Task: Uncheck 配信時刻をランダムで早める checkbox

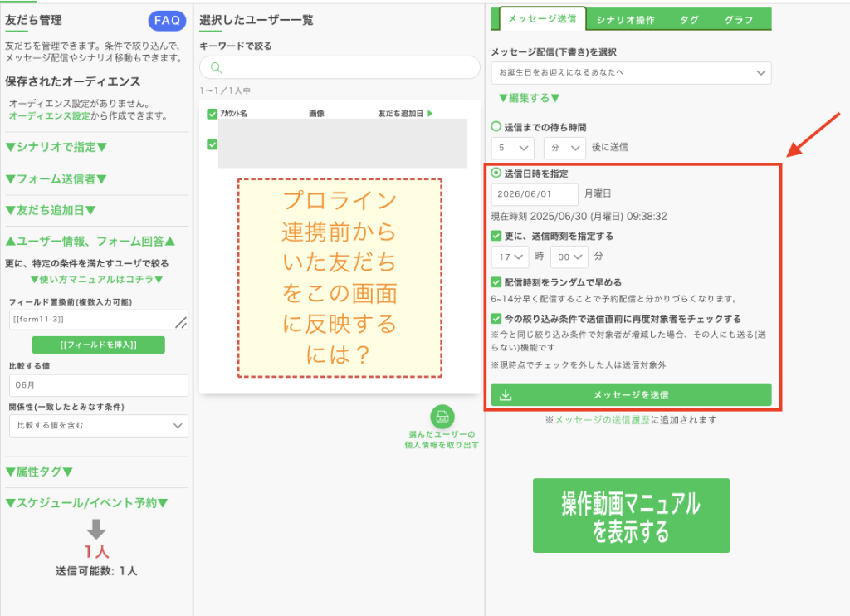Action: coord(496,282)
